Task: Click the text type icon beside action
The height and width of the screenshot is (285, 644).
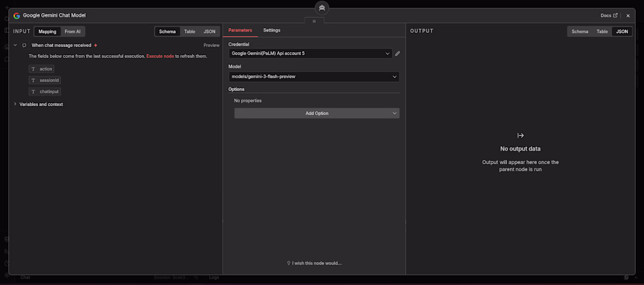Action: coord(33,69)
